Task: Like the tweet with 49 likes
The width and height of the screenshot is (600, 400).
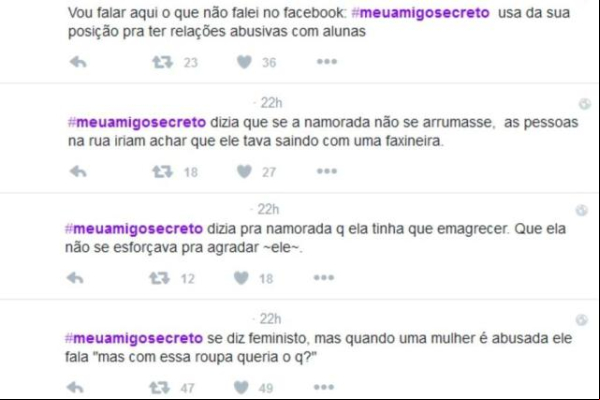Action: point(241,387)
